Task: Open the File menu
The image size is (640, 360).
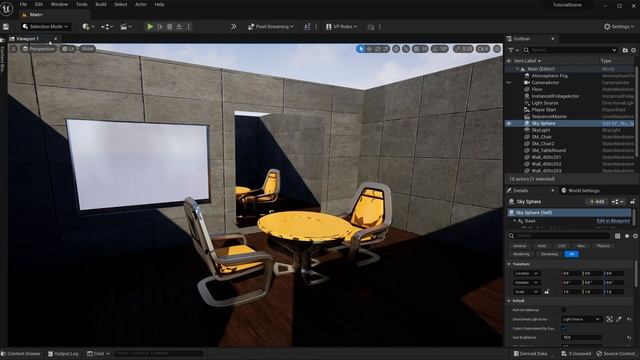Action: tap(23, 4)
